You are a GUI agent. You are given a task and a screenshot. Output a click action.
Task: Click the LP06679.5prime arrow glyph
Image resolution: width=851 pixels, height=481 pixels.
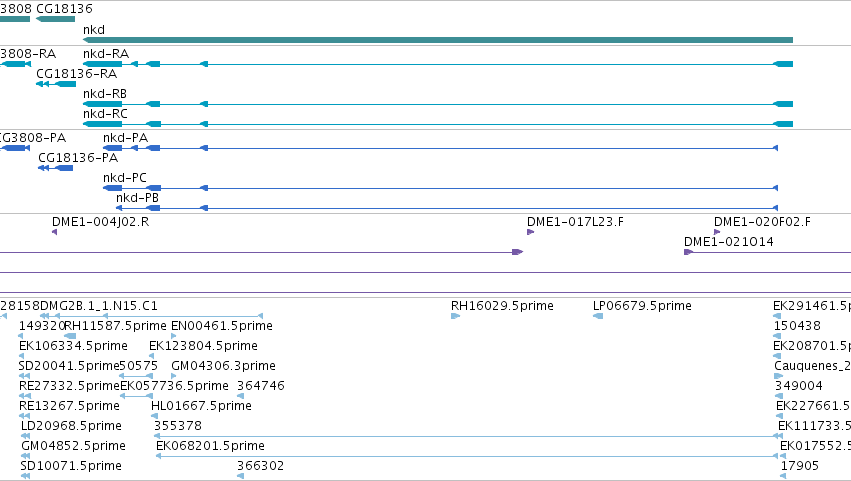click(x=598, y=317)
